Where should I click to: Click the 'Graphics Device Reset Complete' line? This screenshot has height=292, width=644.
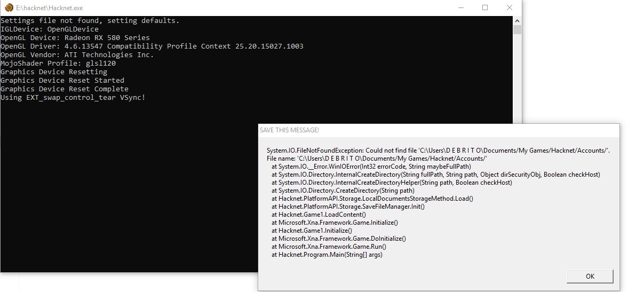click(65, 89)
